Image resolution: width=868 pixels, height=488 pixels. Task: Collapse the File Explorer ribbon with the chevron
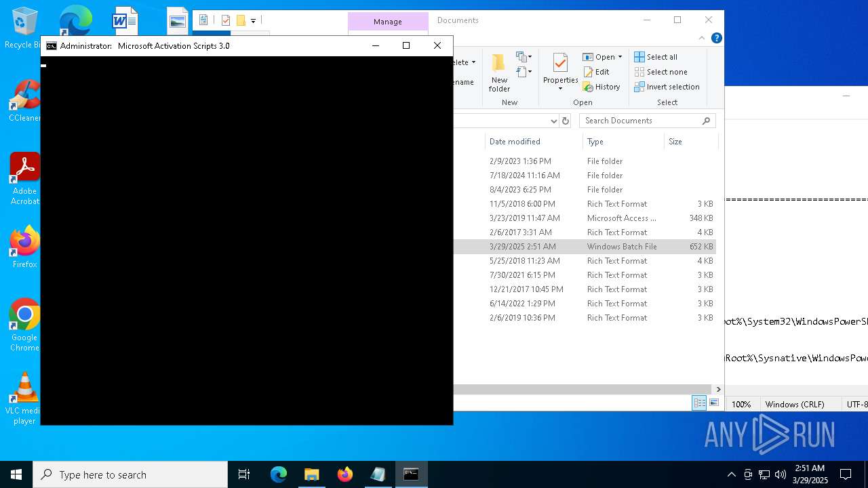coord(702,38)
